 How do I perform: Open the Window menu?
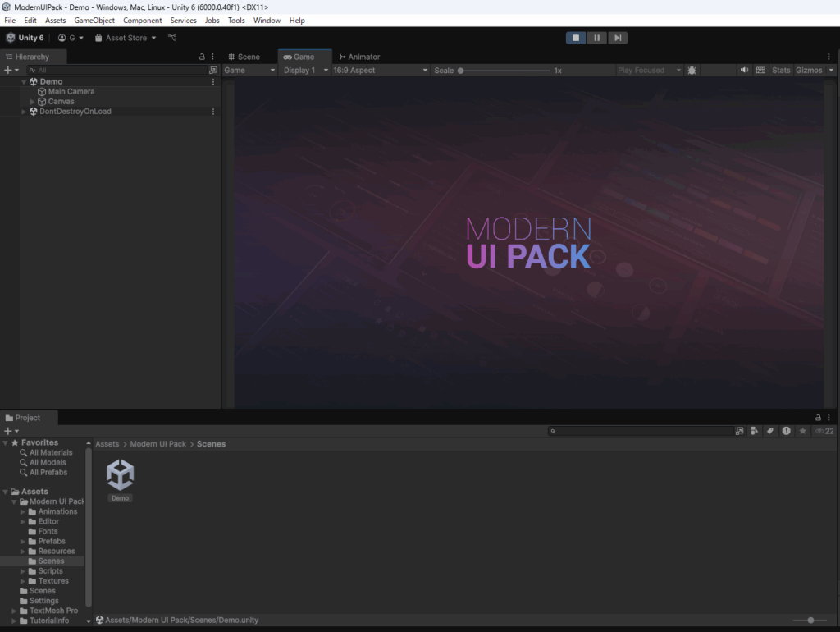click(267, 21)
